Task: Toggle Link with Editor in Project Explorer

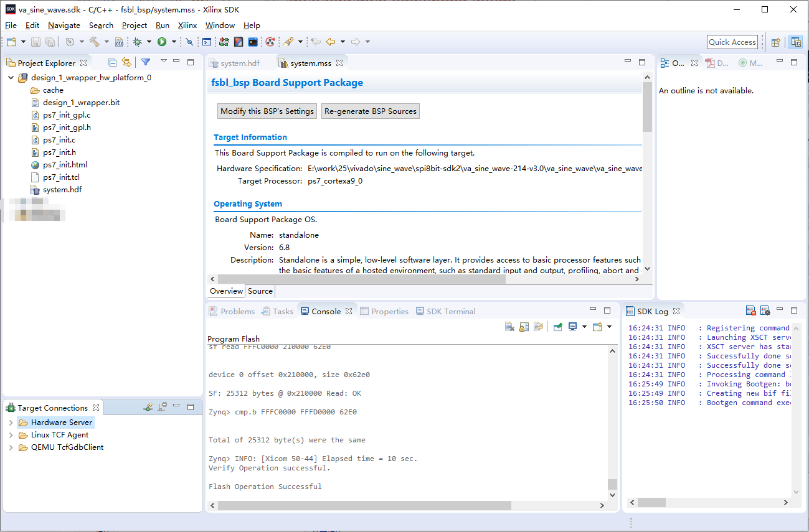Action: 126,62
